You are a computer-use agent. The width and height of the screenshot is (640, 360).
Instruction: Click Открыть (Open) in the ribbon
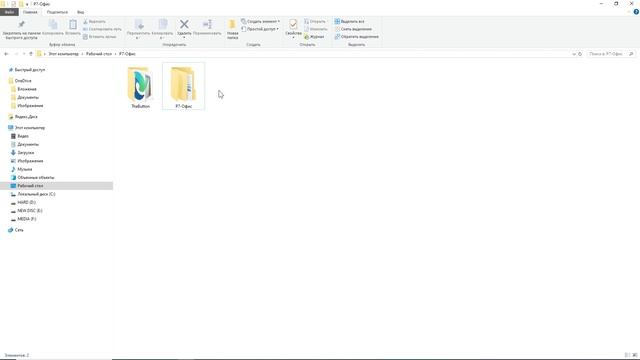click(x=315, y=21)
